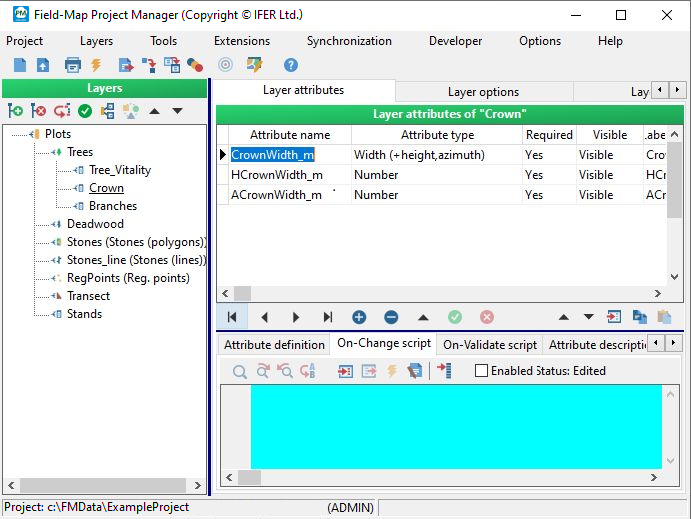Click the delete layer icon with red X
691x519 pixels.
39,111
